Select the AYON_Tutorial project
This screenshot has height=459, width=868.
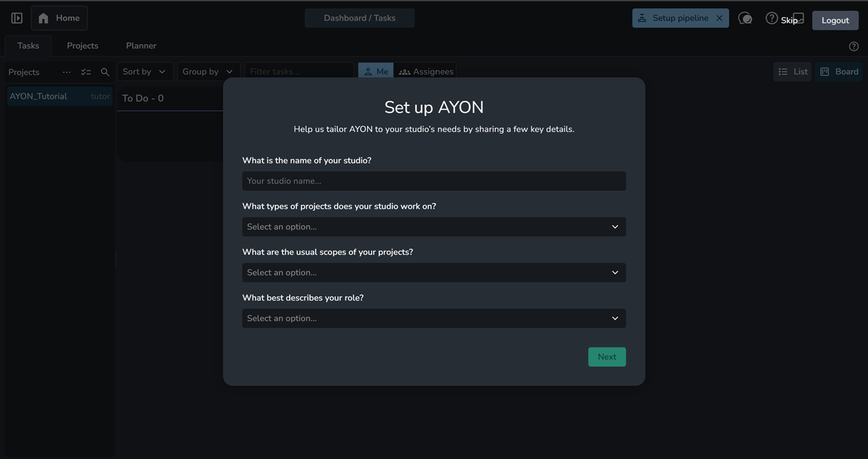tap(60, 96)
